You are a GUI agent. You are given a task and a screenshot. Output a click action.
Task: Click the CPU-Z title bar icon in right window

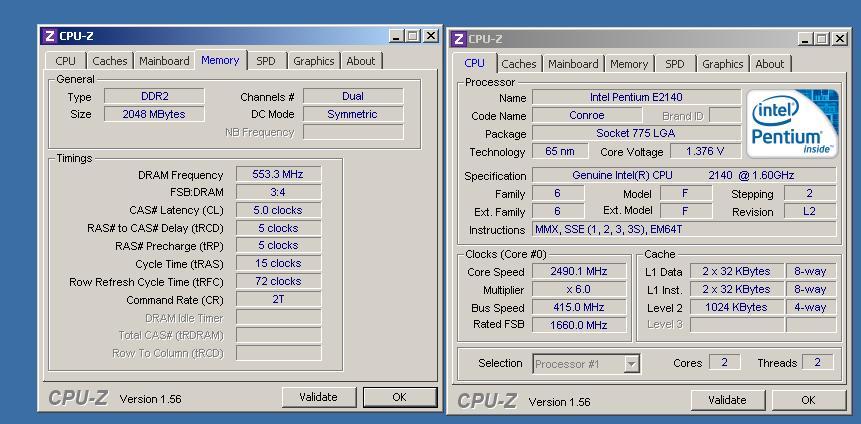pos(459,39)
